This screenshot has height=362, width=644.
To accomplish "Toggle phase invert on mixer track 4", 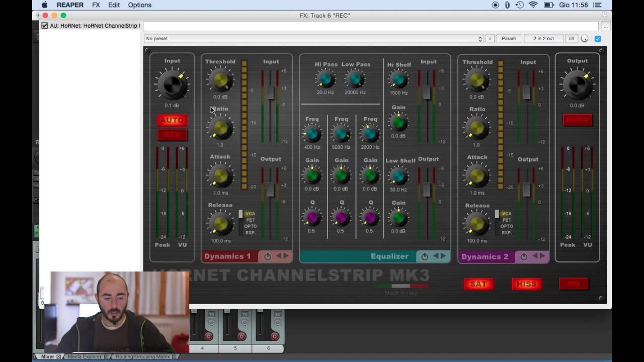I will (212, 322).
